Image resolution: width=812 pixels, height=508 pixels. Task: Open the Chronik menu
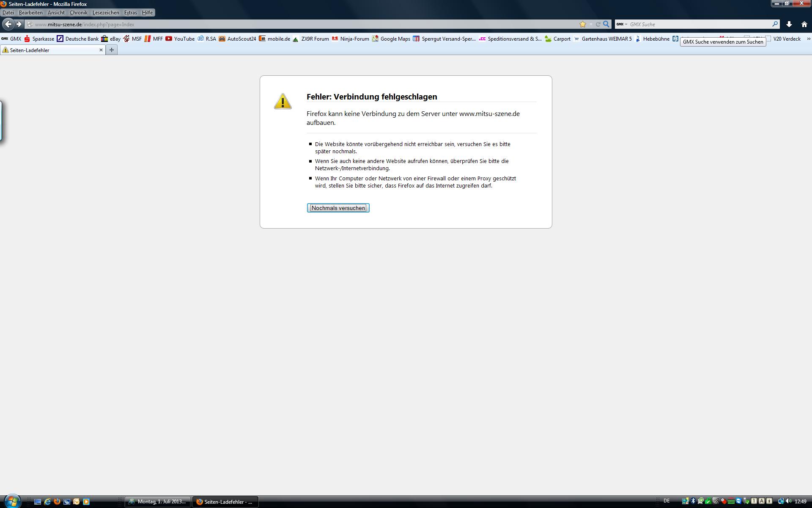click(78, 13)
